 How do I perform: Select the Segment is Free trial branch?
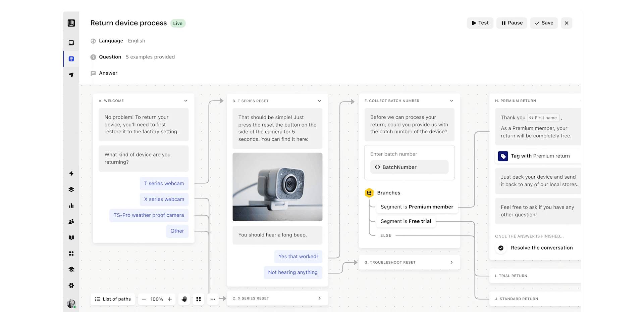406,221
